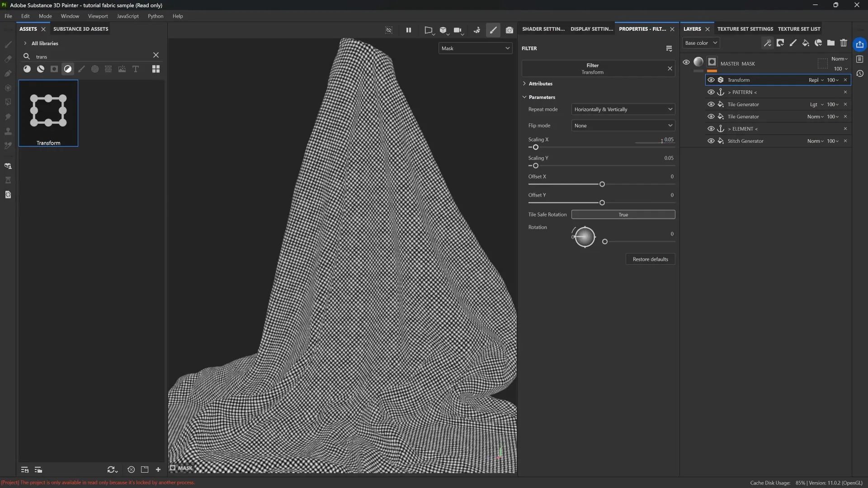Click the Restore defaults button
The width and height of the screenshot is (868, 488).
tap(650, 259)
